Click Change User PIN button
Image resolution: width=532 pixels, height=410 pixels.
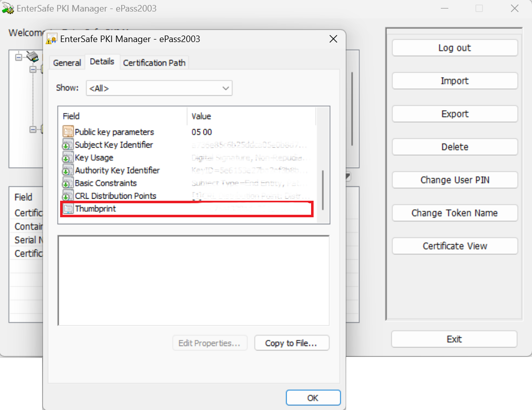tap(455, 180)
